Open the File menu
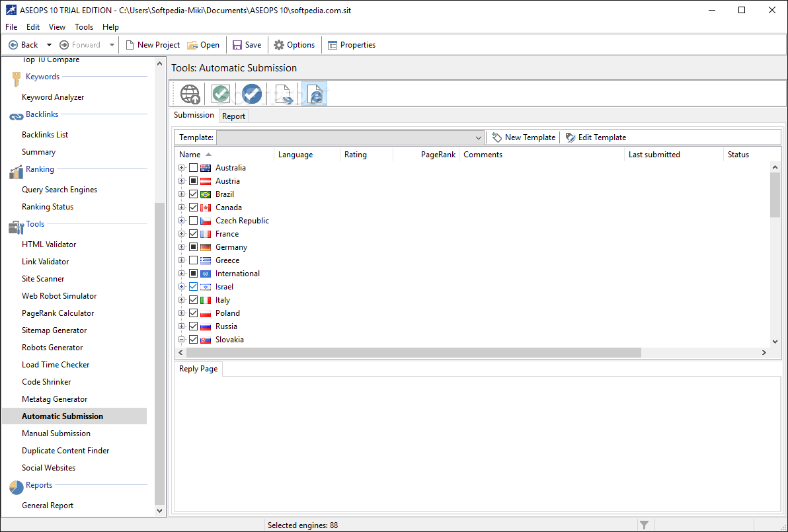788x532 pixels. [x=11, y=26]
